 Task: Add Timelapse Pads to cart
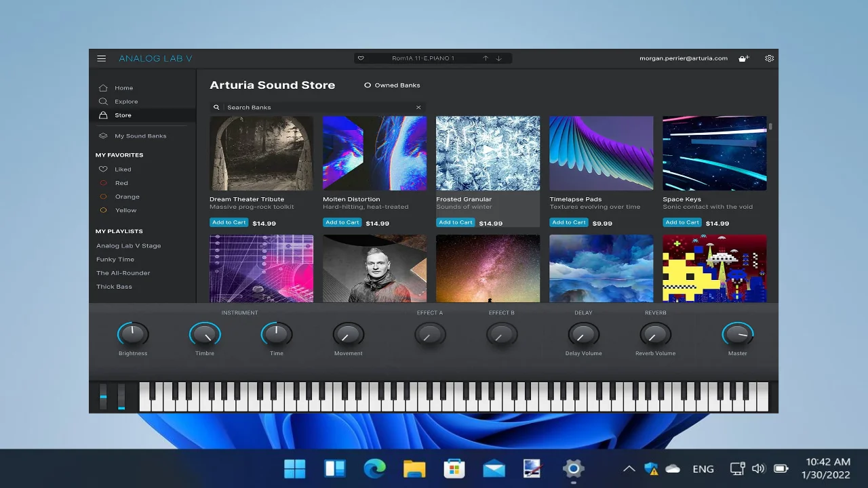click(569, 222)
